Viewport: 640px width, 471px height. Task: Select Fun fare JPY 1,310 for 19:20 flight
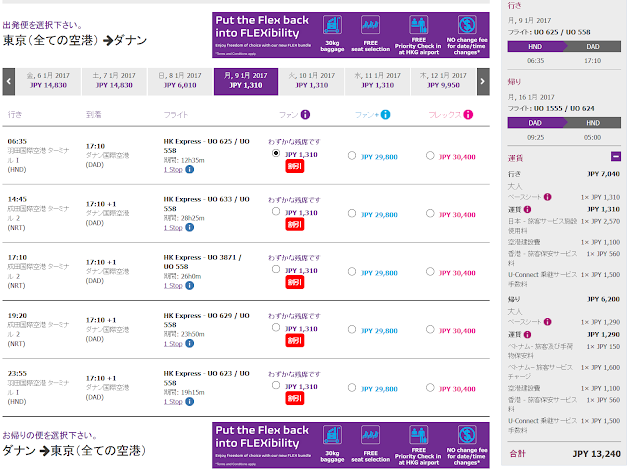276,327
